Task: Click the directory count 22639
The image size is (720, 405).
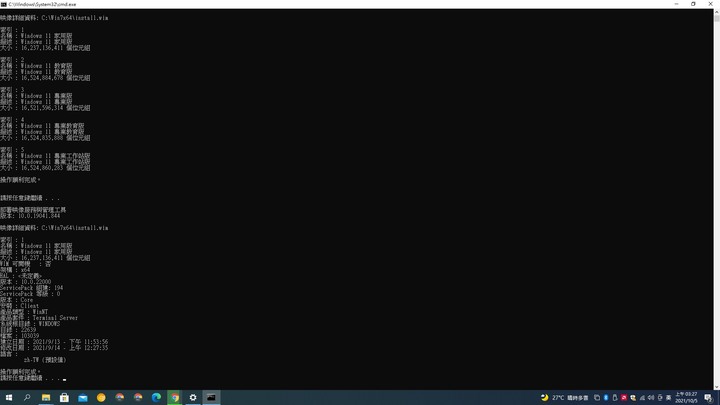Action: 28,330
